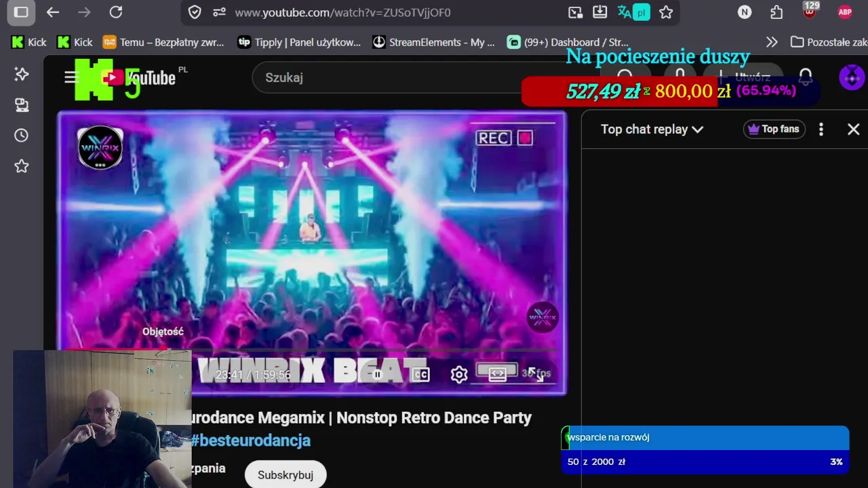Open the ABP ad blocker extension
The width and height of the screenshot is (868, 488).
tap(844, 12)
